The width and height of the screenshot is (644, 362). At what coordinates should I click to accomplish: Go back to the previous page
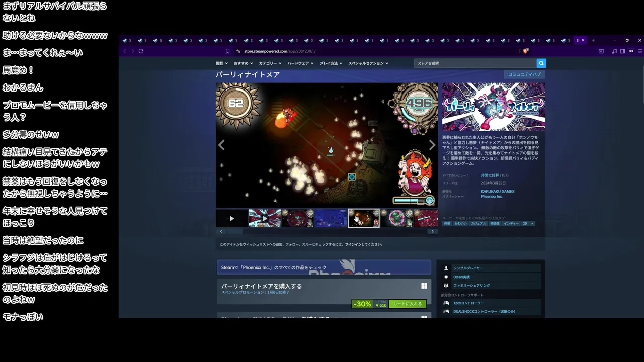[125, 51]
